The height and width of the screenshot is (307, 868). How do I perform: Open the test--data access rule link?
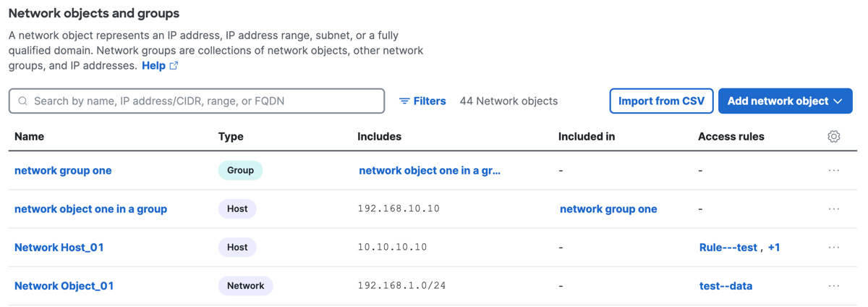[726, 285]
